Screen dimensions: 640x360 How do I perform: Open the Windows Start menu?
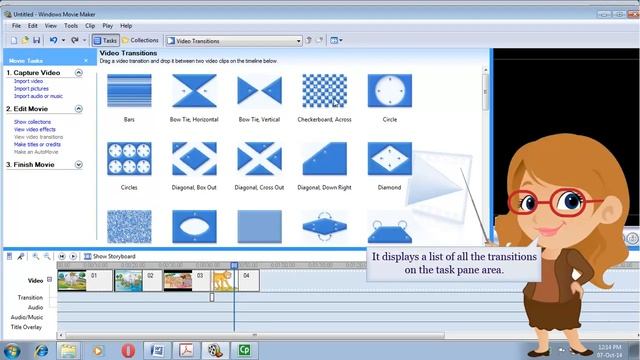[11, 351]
